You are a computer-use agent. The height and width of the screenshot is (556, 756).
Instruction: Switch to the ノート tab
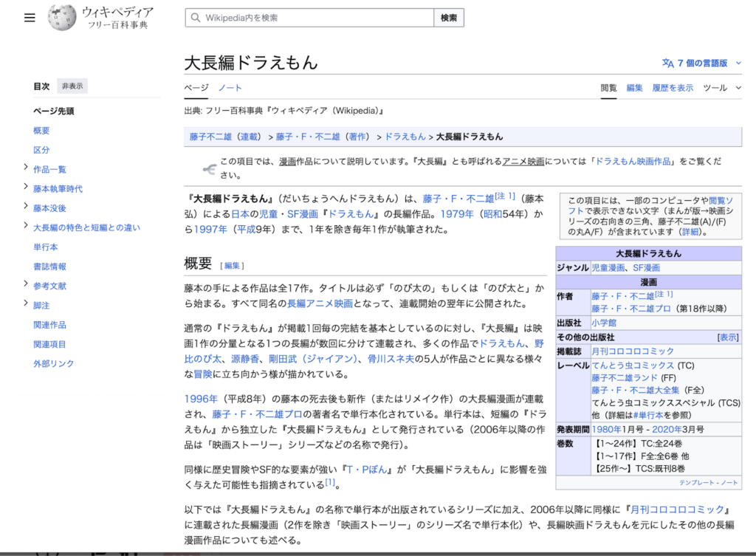[x=230, y=88]
